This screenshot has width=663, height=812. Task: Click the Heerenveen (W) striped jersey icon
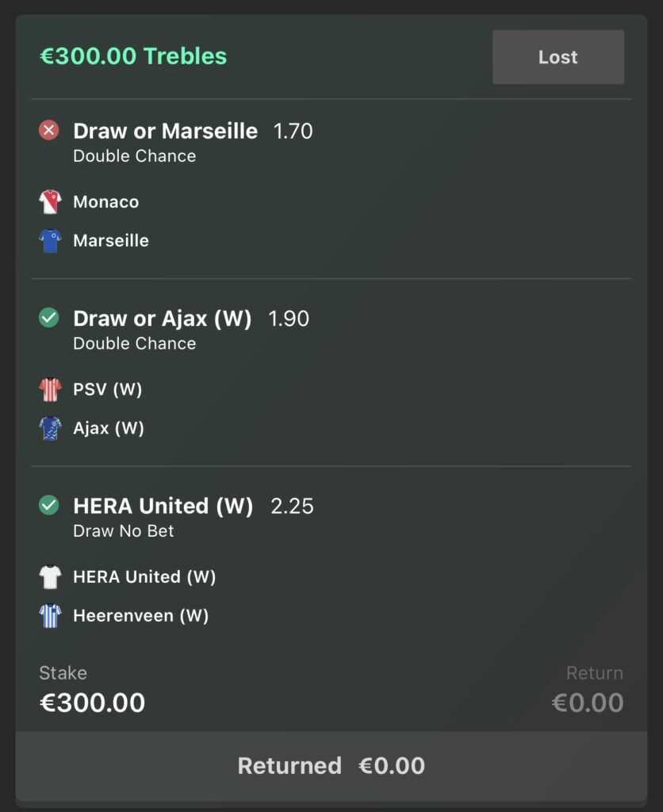pos(50,615)
